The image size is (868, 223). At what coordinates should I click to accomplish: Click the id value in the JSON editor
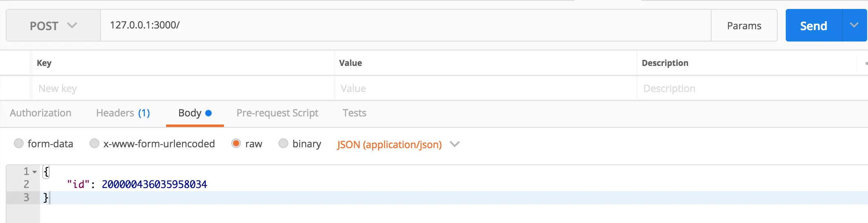[x=154, y=184]
